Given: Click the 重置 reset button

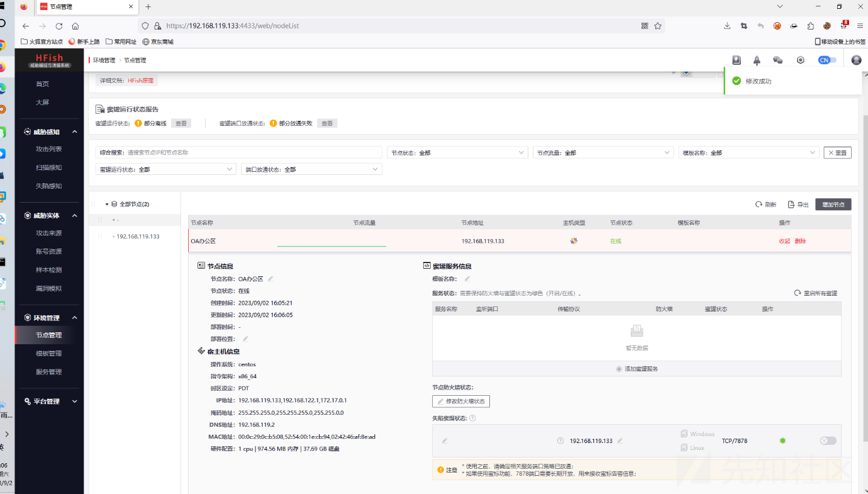Looking at the screenshot, I should tap(837, 152).
